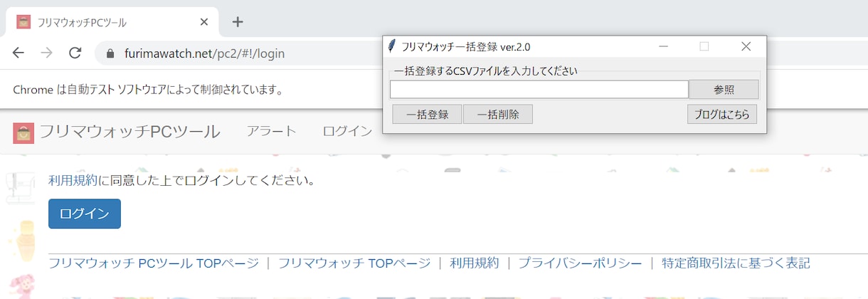Select the フリマウォッチPCツール browser tab
The height and width of the screenshot is (299, 868).
pyautogui.click(x=110, y=22)
